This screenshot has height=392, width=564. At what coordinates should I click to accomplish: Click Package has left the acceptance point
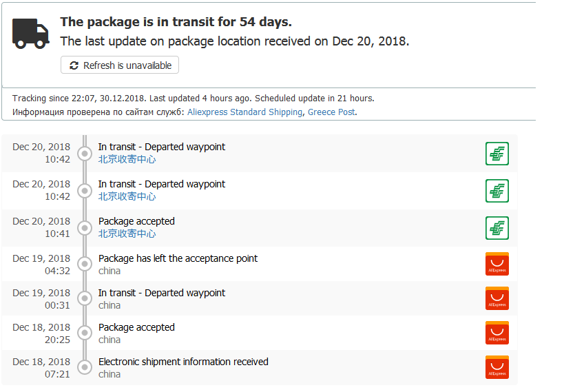(x=178, y=258)
